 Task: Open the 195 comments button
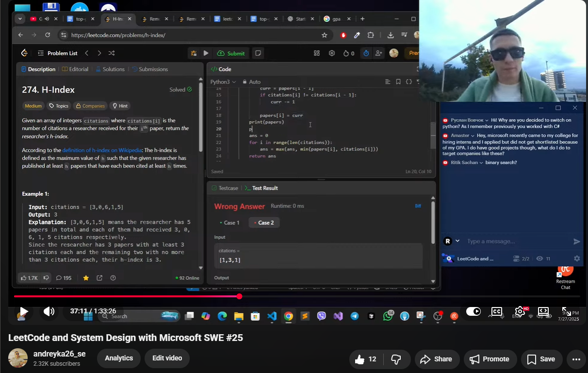[64, 278]
